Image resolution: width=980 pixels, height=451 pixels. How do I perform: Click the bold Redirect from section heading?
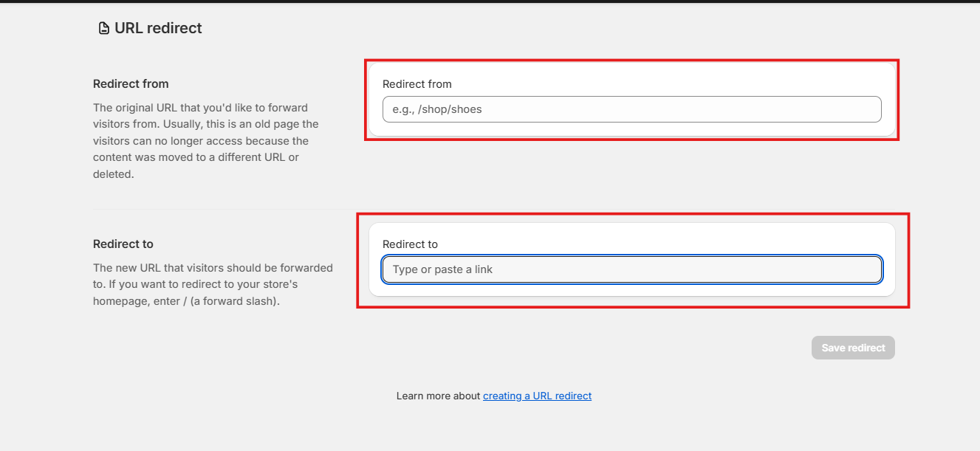pos(131,84)
